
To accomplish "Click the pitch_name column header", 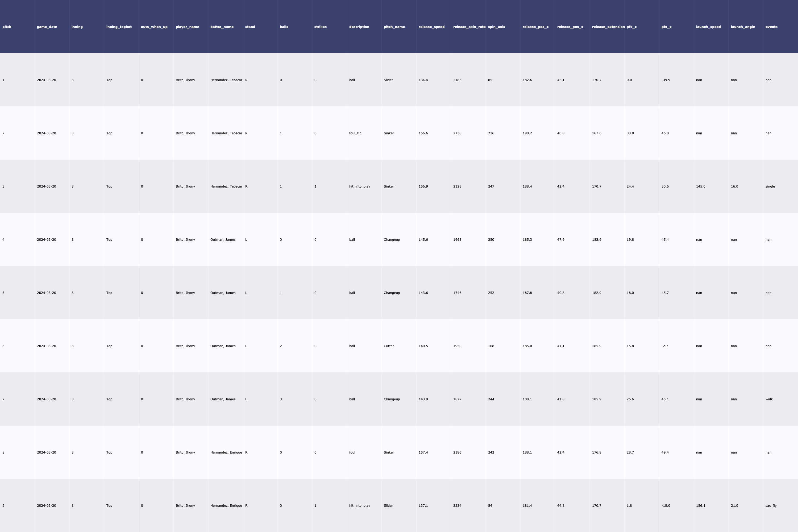I will click(x=394, y=27).
